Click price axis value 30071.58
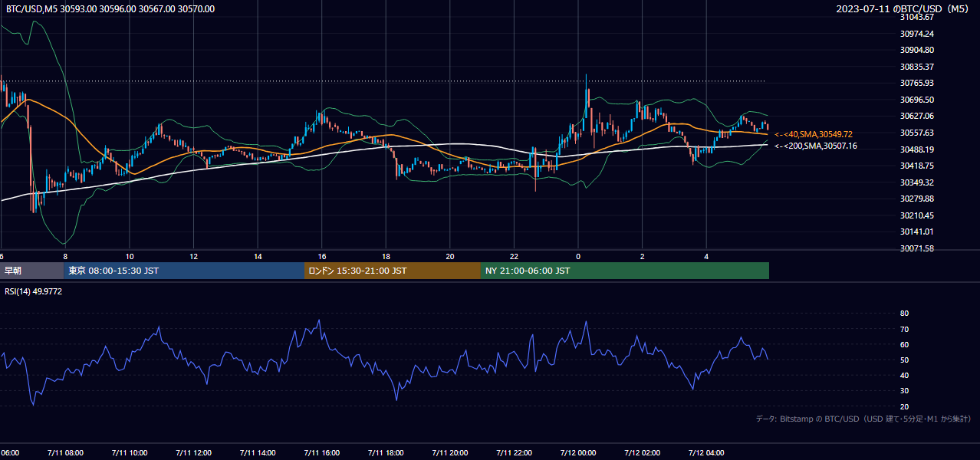Viewport: 980px width, 460px height. click(917, 248)
